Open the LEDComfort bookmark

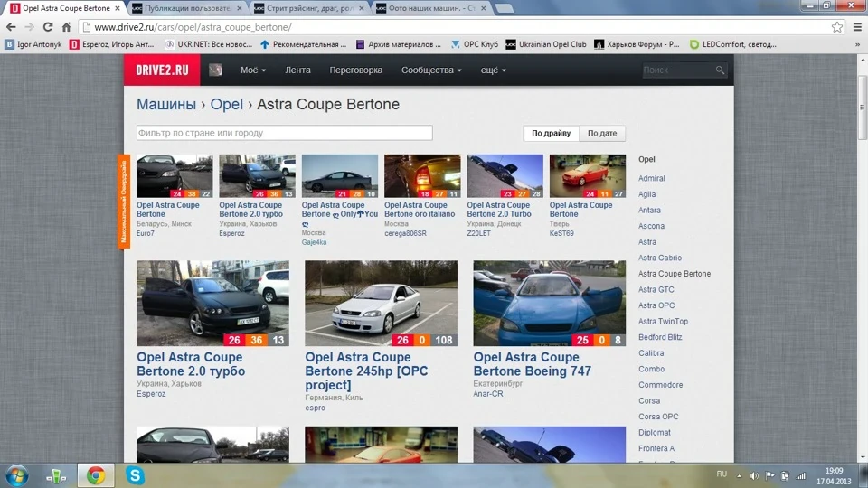click(733, 44)
